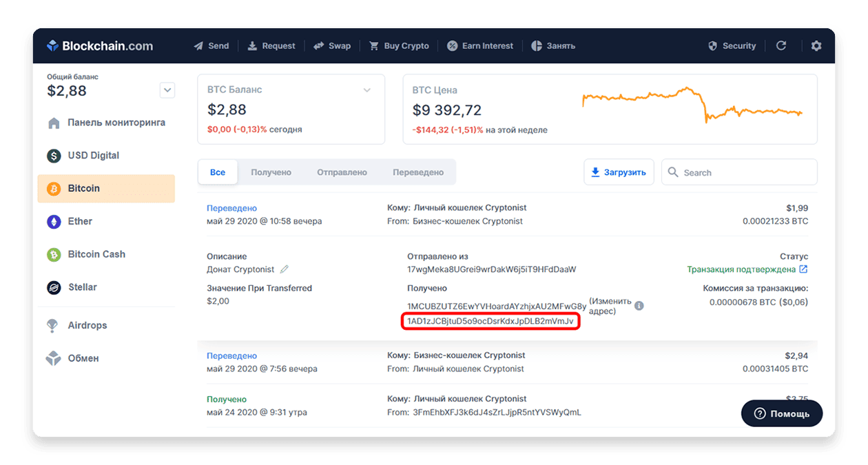
Task: Open Stellar wallet in sidebar
Action: tap(106, 287)
